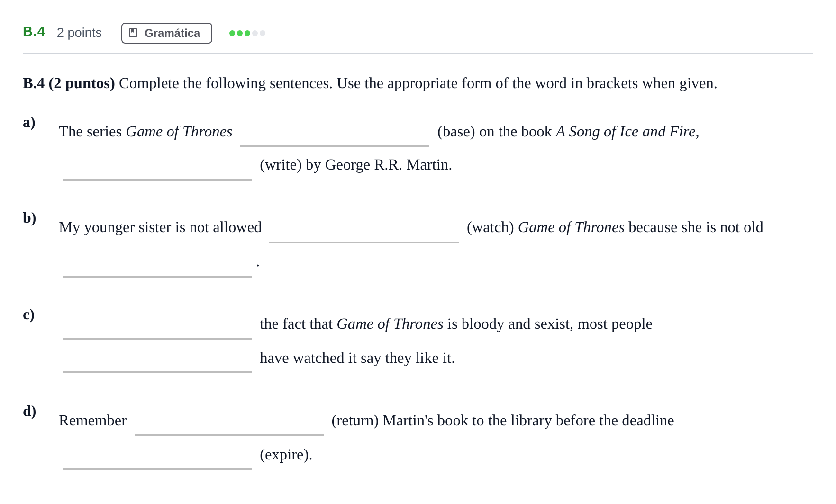Select the blank before (expire)

click(x=157, y=456)
